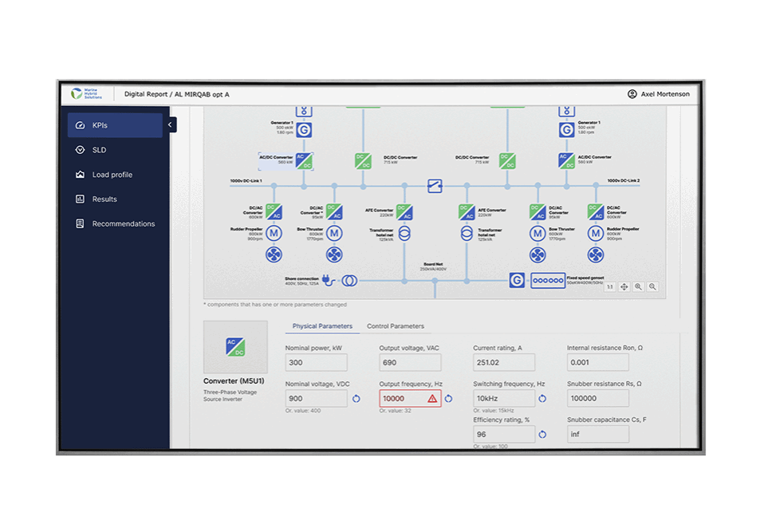Edit the Snubber resistance Rs field
Viewport: 760px width, 532px height.
[x=598, y=398]
